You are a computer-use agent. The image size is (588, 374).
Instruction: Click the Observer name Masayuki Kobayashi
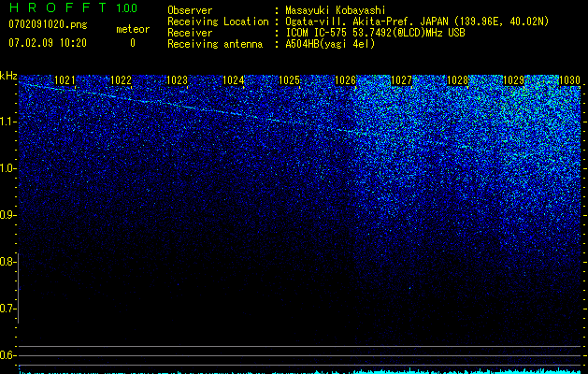coord(336,10)
